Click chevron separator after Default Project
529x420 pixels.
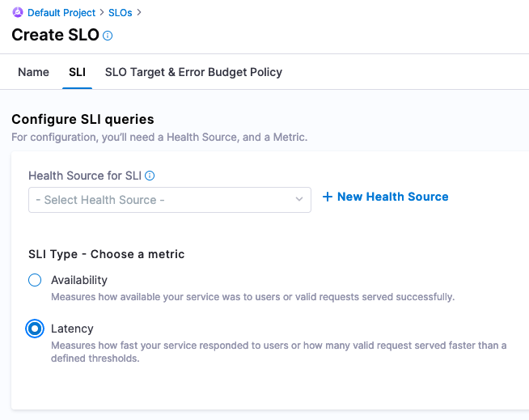[102, 13]
